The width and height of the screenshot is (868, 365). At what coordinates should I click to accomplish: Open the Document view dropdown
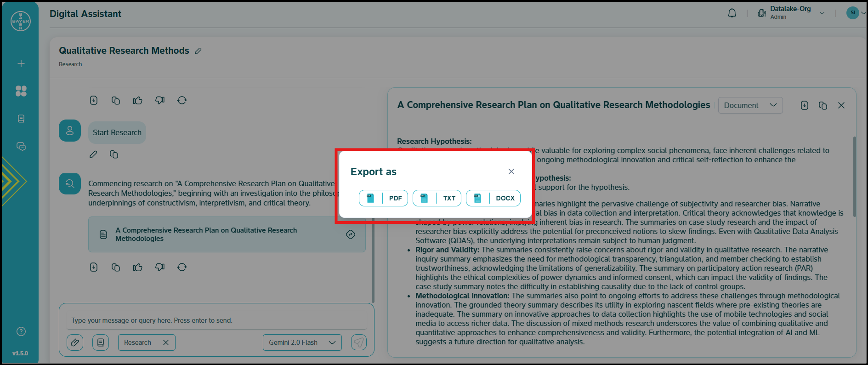750,105
